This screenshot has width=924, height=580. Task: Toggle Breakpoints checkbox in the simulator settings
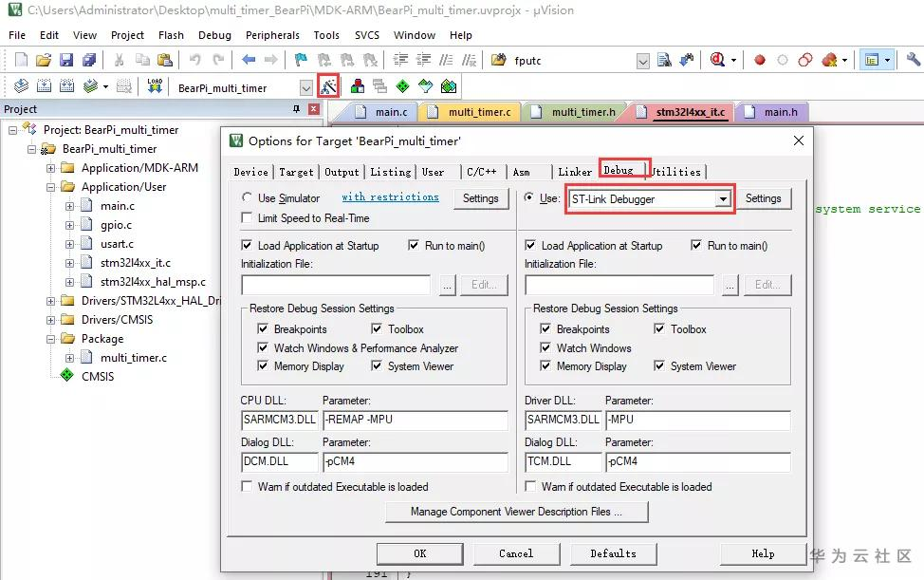(263, 328)
